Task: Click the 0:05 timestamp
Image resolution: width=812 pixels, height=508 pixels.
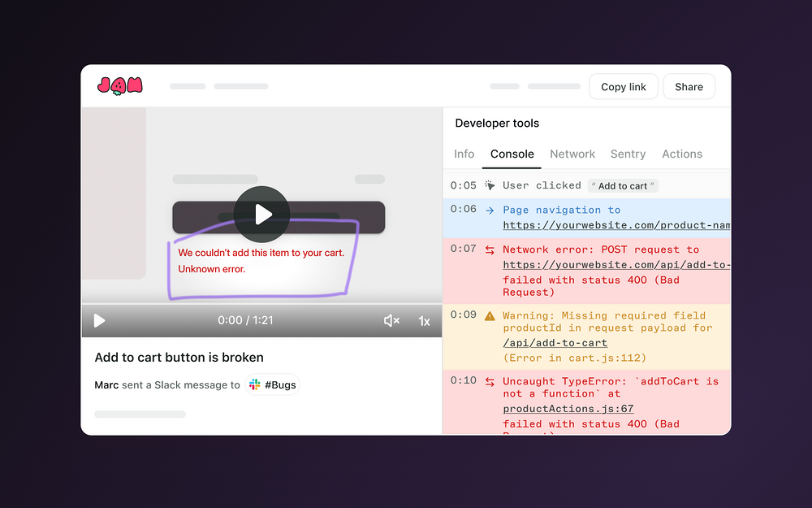Action: [463, 185]
